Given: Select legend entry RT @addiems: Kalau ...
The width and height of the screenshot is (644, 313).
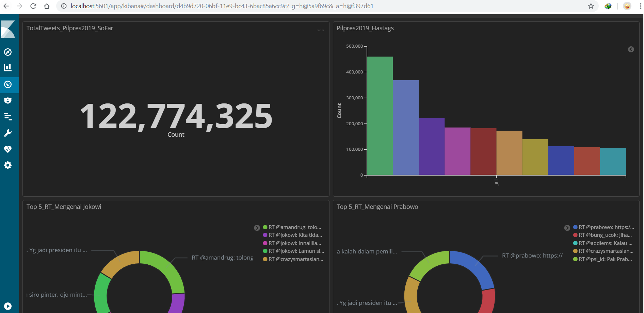Looking at the screenshot, I should point(606,243).
